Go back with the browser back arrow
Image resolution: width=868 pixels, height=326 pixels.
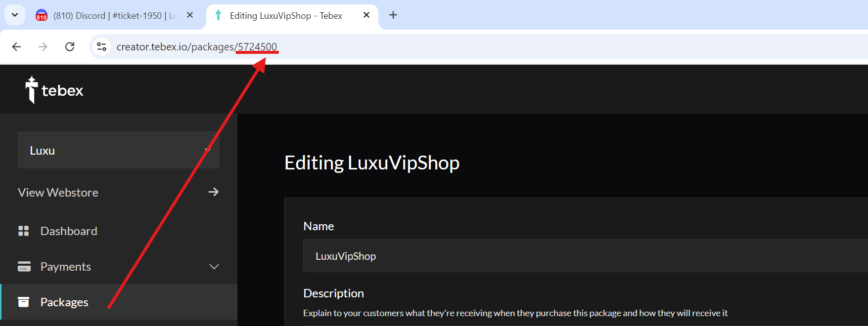(x=16, y=46)
